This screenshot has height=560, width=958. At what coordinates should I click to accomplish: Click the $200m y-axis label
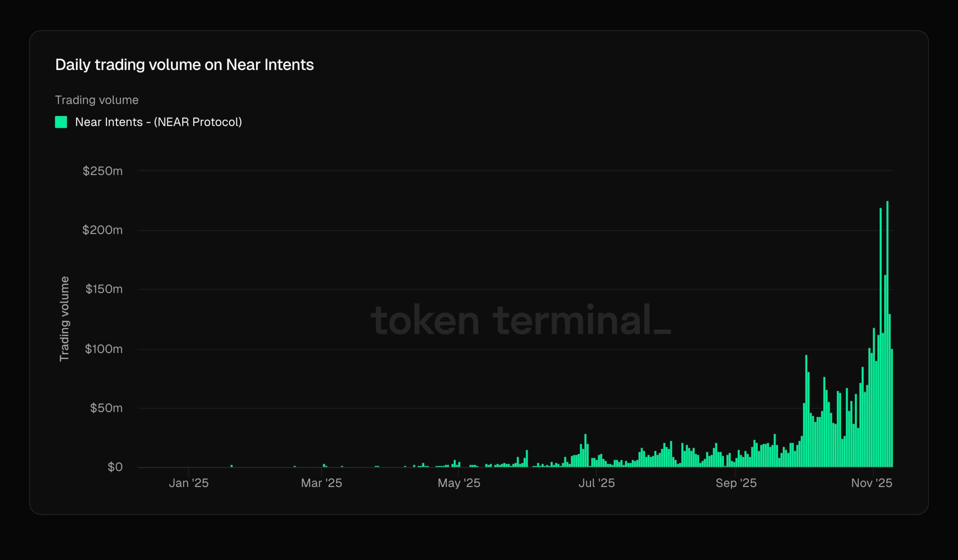(102, 230)
